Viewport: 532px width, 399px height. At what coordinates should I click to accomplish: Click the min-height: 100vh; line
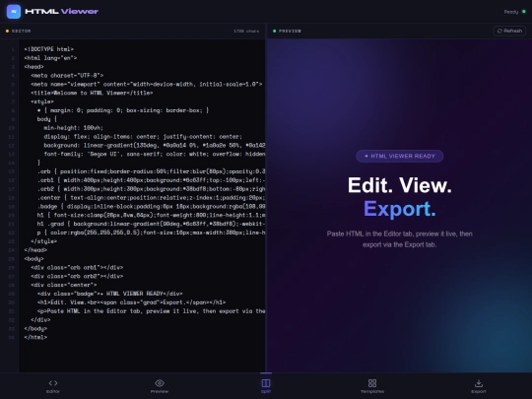pyautogui.click(x=73, y=128)
